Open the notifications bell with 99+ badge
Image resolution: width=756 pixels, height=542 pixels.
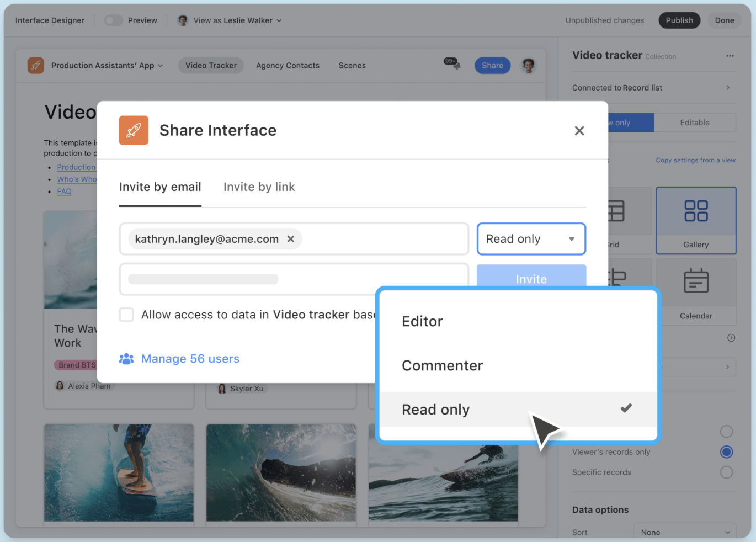pos(452,63)
